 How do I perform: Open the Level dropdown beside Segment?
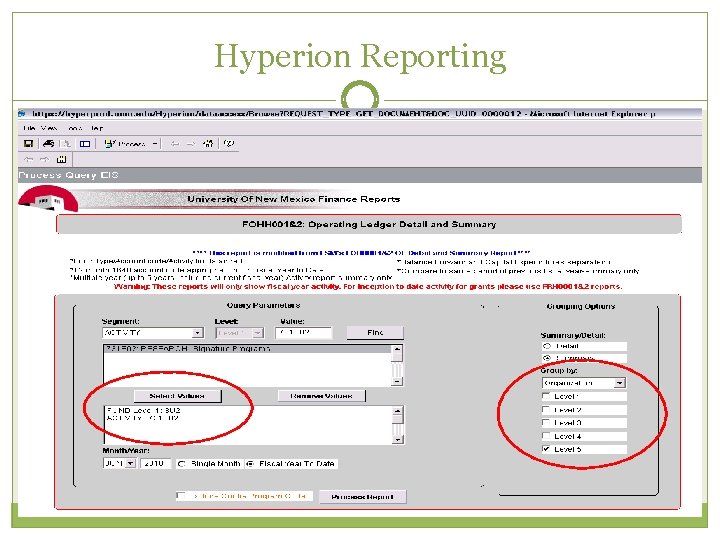(239, 333)
